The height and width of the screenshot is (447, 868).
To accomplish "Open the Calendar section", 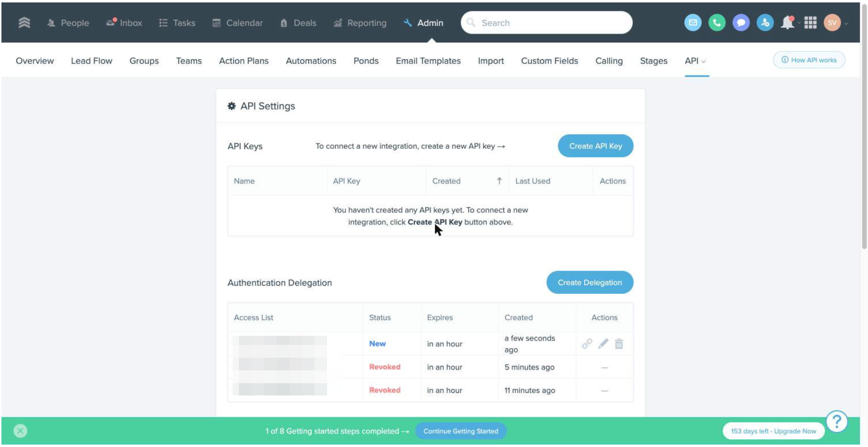I will click(237, 23).
